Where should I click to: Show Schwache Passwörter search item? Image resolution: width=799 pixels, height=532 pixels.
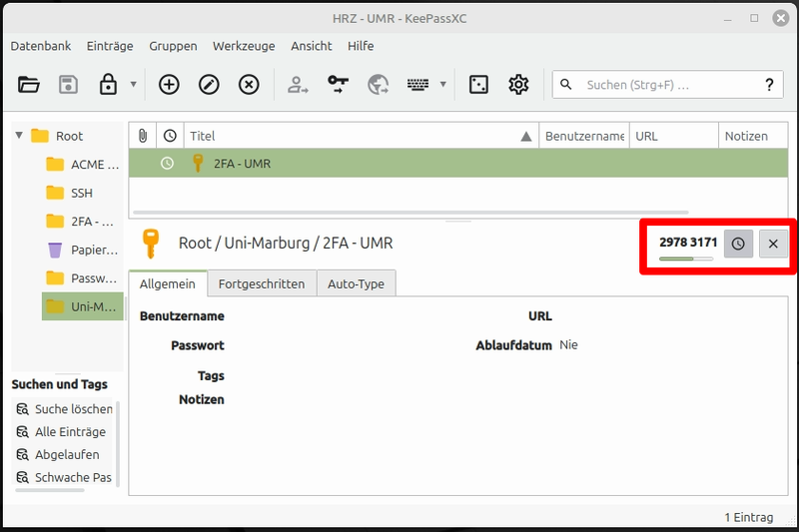pos(64,477)
